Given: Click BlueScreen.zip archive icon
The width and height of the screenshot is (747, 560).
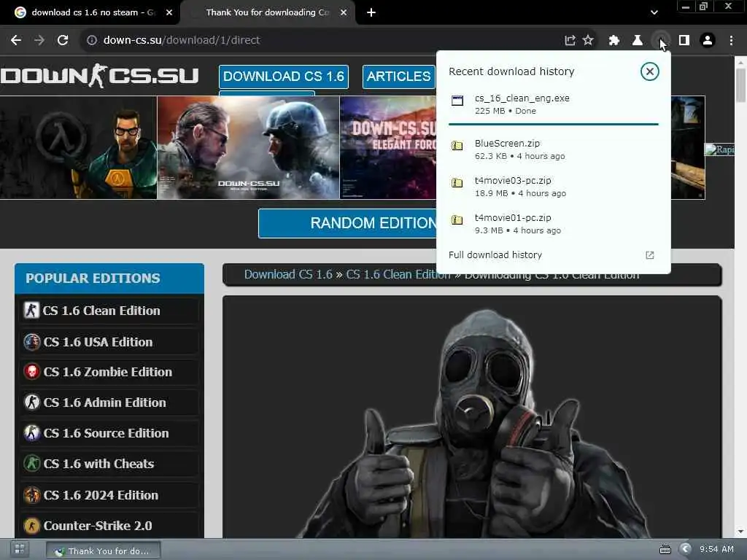Looking at the screenshot, I should (457, 146).
